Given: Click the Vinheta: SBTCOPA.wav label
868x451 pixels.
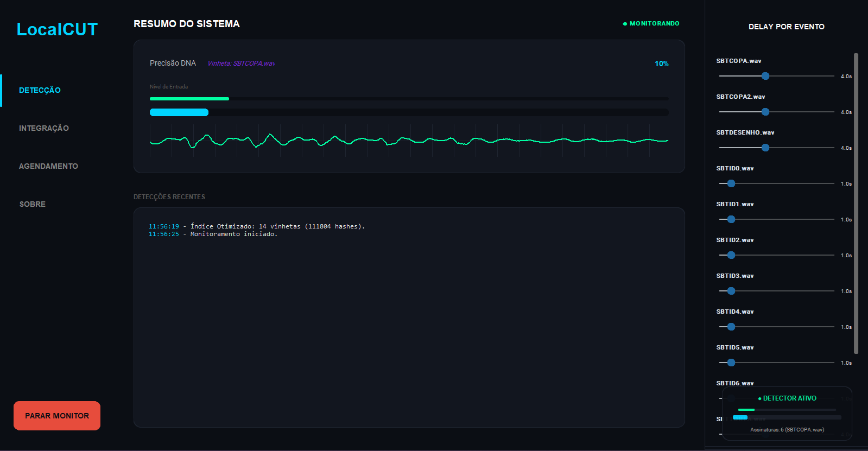Looking at the screenshot, I should 242,63.
